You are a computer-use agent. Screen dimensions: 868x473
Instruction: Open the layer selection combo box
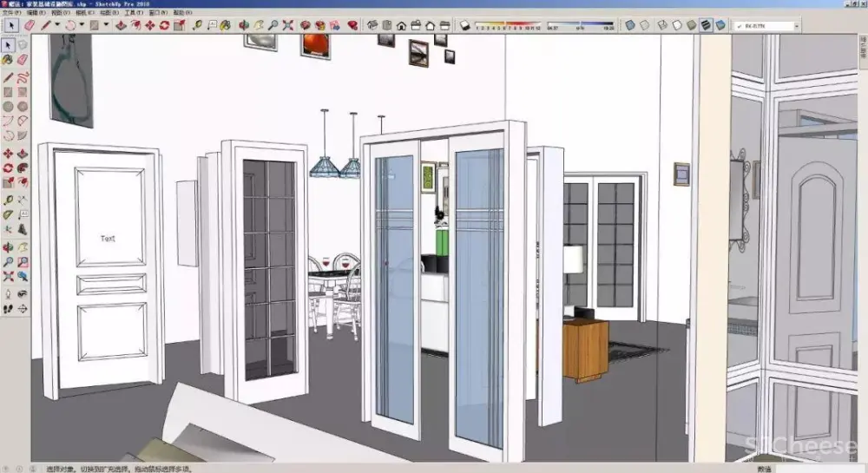pyautogui.click(x=766, y=25)
